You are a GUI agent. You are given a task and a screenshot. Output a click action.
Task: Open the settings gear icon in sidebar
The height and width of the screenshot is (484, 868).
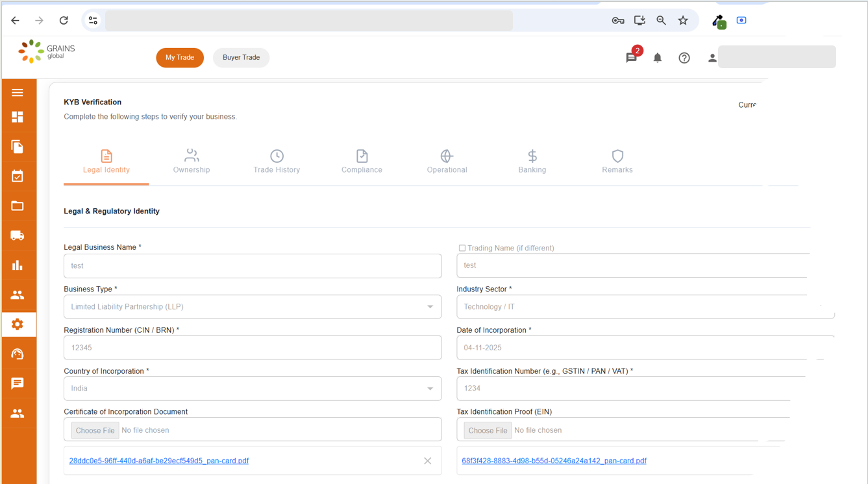18,324
